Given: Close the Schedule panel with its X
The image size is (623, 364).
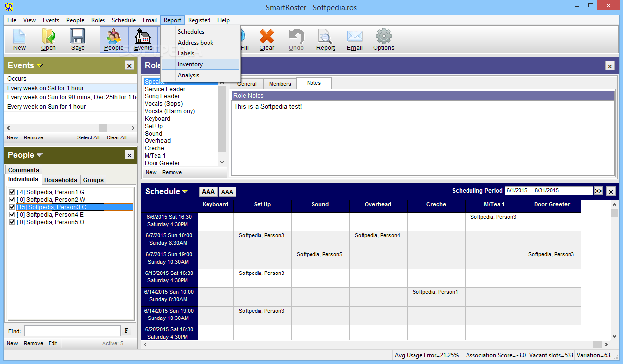Looking at the screenshot, I should tap(611, 191).
